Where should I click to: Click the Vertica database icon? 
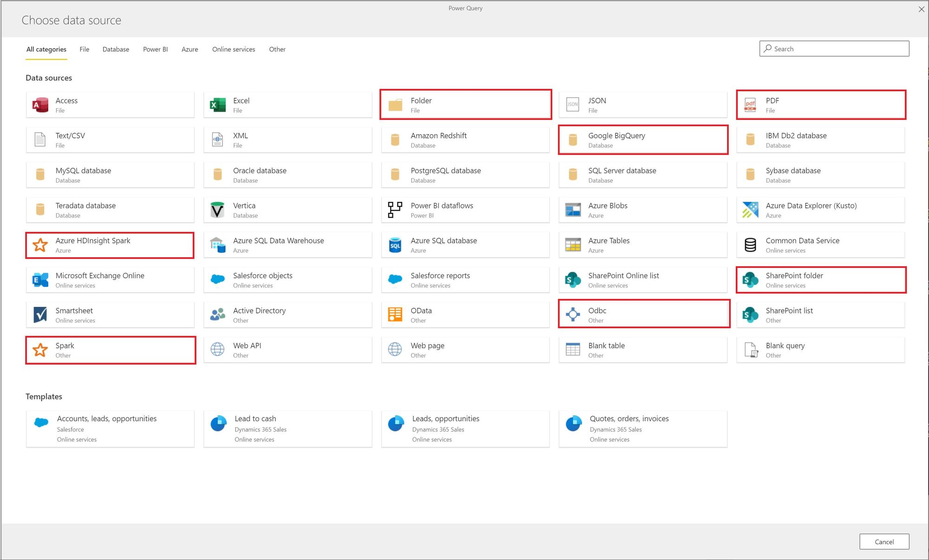(217, 210)
